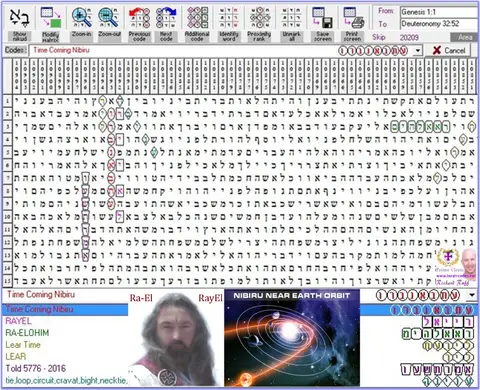Select the tie,loop,circuit,cravat entry

66,380
